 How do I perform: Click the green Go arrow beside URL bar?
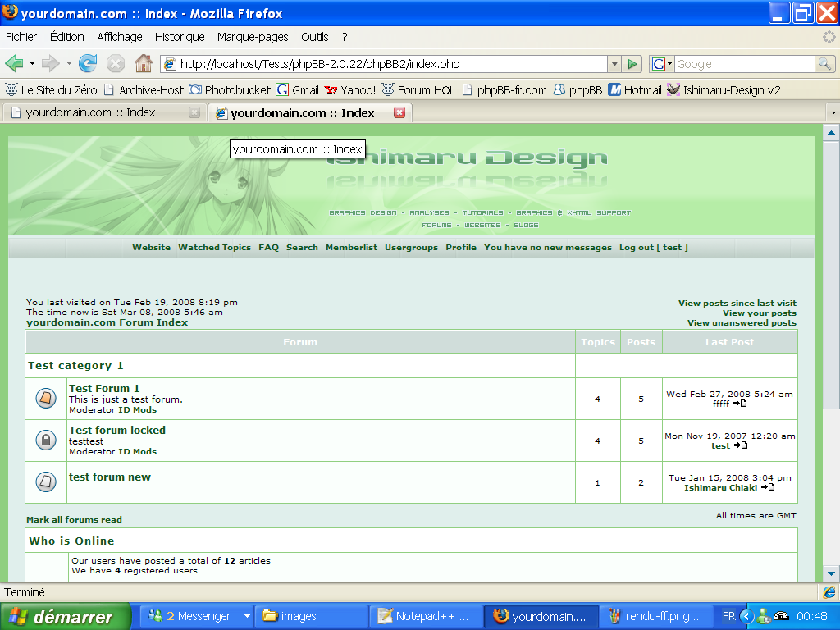632,64
